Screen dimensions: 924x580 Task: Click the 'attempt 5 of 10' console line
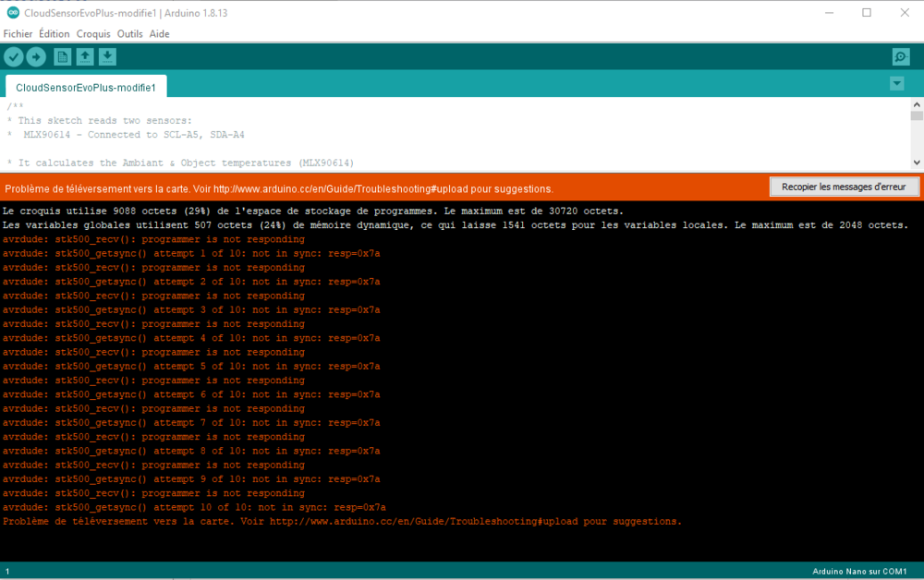[x=191, y=367]
